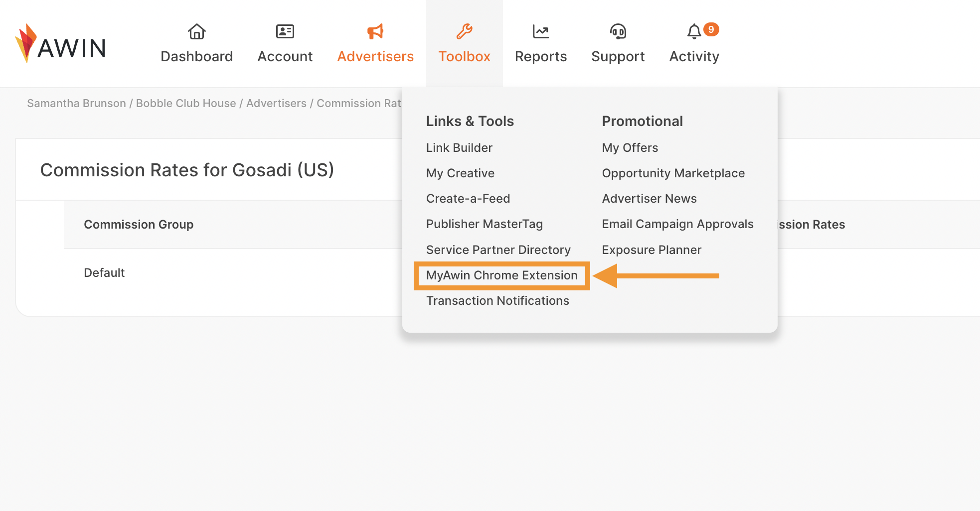Open the Toolbox menu label
The width and height of the screenshot is (980, 511).
tap(465, 56)
